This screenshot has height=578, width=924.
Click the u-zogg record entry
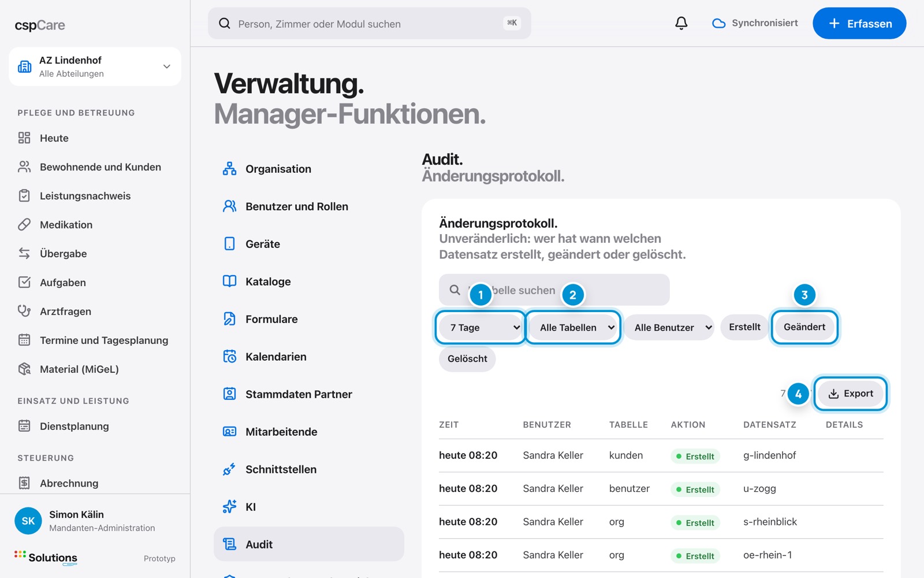759,489
